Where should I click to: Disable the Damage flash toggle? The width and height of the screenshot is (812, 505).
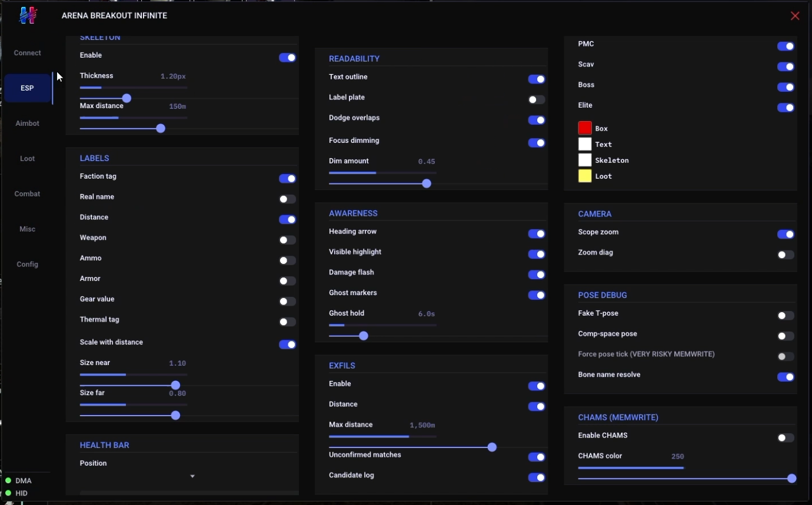coord(537,275)
